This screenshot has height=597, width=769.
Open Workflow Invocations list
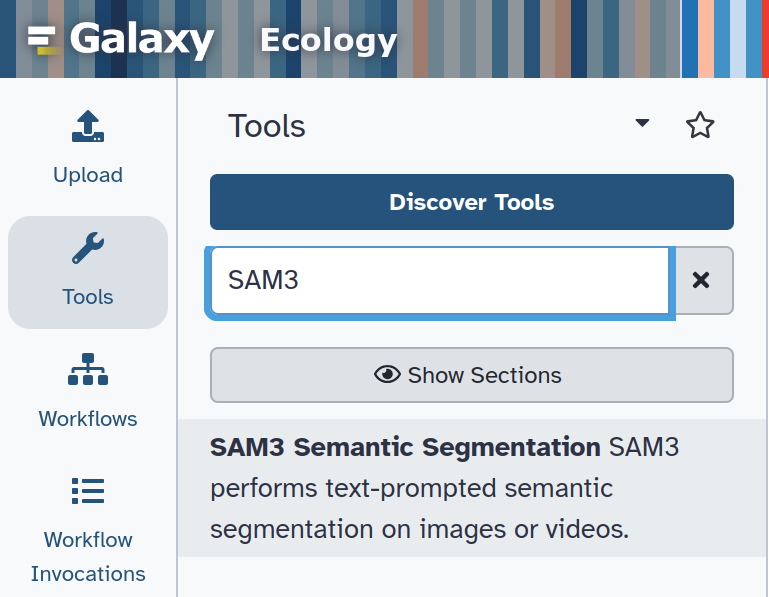pyautogui.click(x=88, y=530)
